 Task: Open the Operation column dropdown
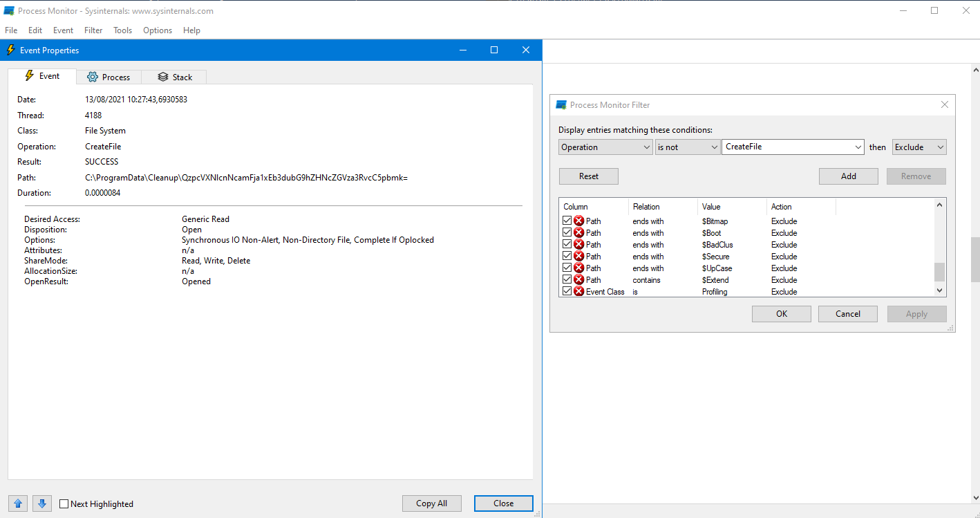pos(605,147)
